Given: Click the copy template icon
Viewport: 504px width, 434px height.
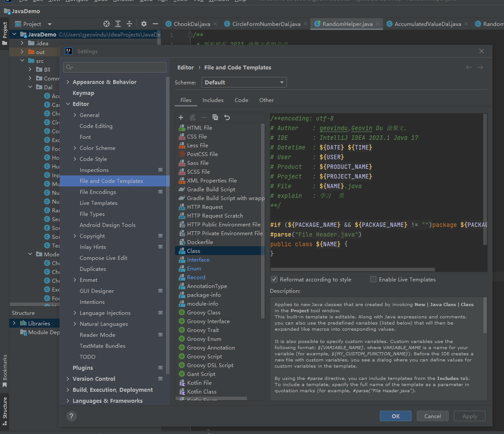Looking at the screenshot, I should pos(215,117).
